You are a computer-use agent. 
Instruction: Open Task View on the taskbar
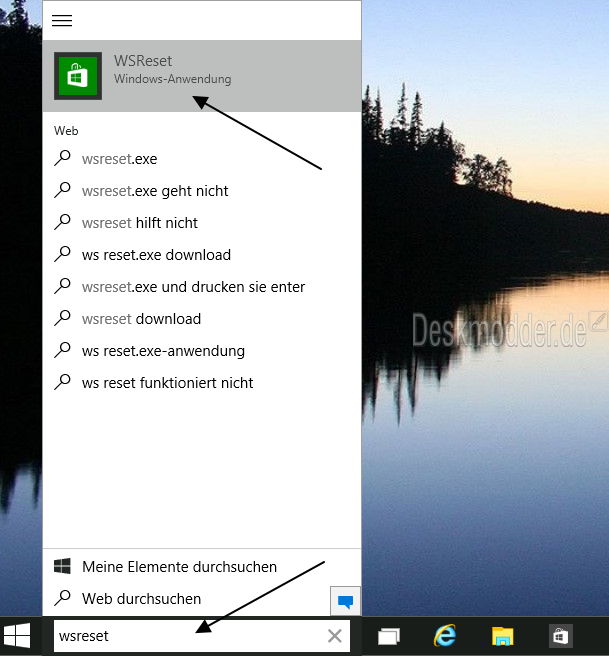click(389, 636)
